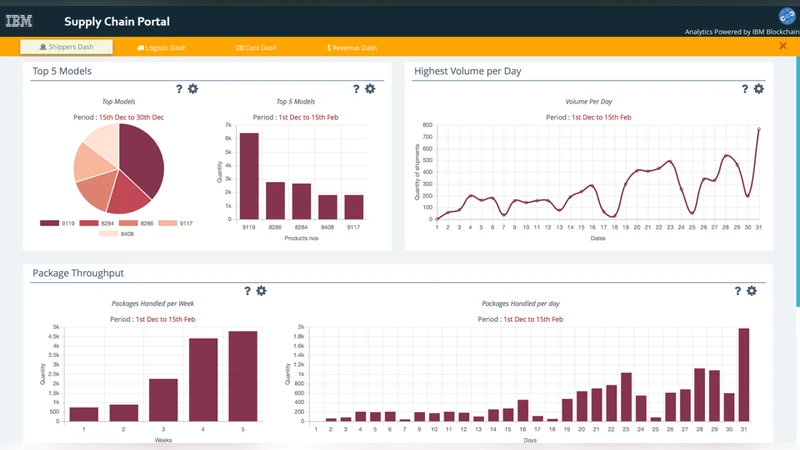
Task: Open the Cost Dash tab
Action: pyautogui.click(x=256, y=47)
